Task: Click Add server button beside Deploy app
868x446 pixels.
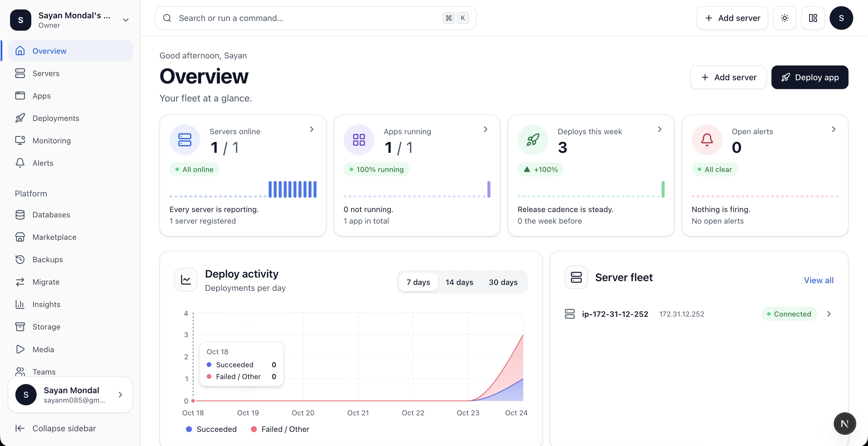Action: (x=728, y=77)
